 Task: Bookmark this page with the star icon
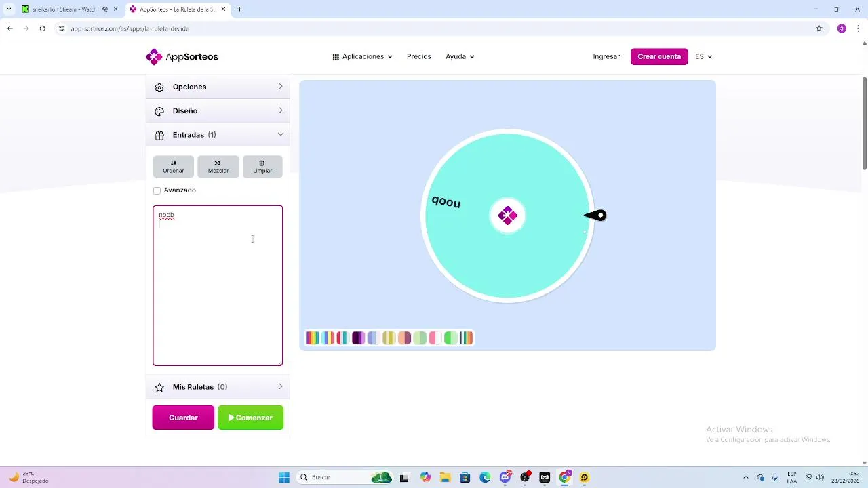pyautogui.click(x=819, y=28)
